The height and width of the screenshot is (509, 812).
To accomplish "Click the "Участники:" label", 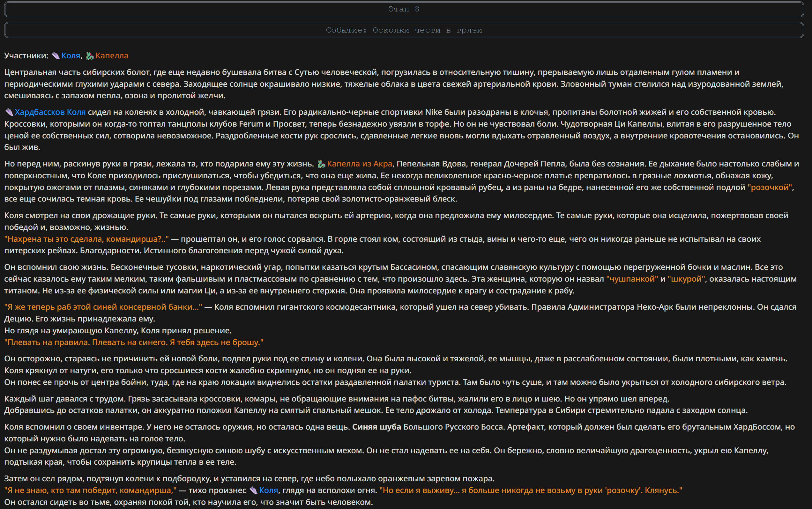I will coord(26,55).
